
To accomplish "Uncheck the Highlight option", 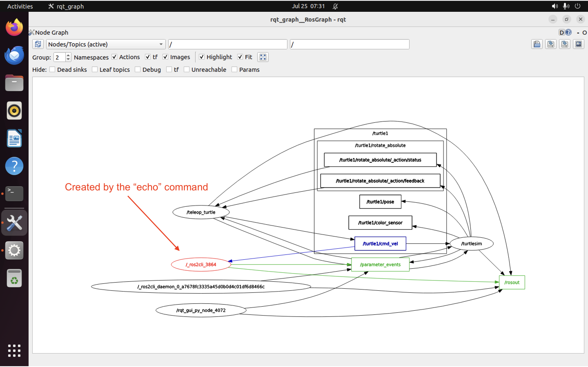I will pos(202,57).
